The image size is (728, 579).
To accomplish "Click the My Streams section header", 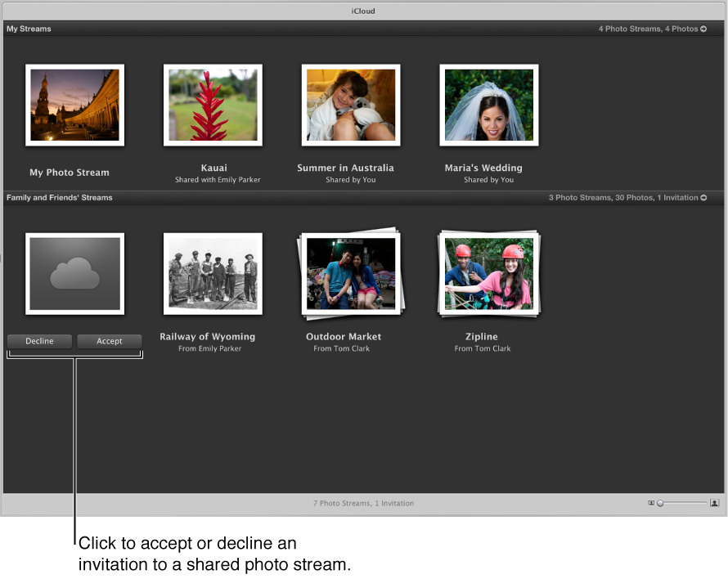I will coord(29,29).
